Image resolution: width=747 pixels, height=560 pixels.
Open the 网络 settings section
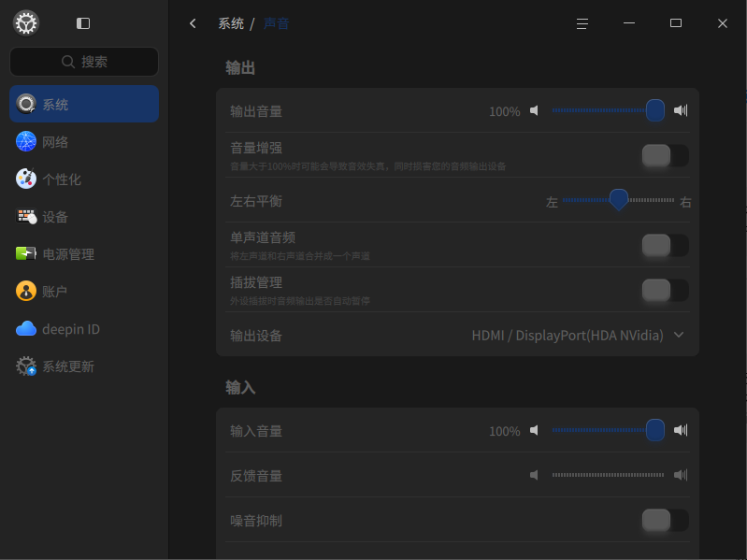(84, 141)
